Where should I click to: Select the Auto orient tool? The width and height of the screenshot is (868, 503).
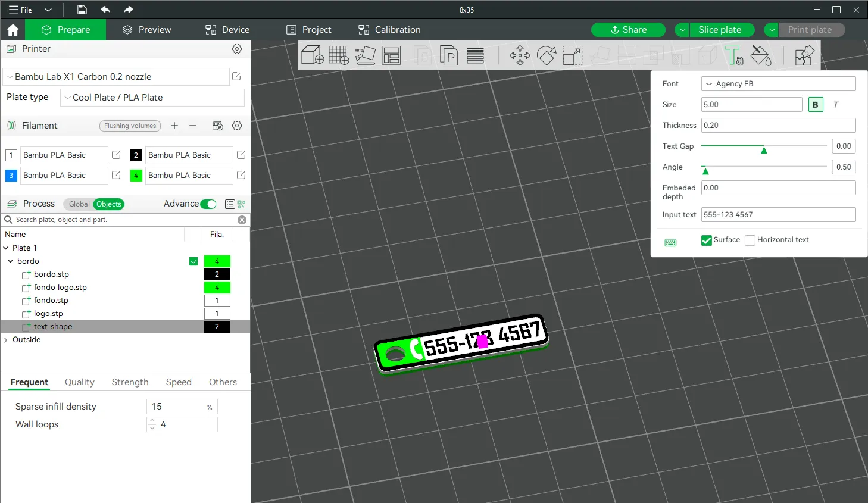(365, 55)
